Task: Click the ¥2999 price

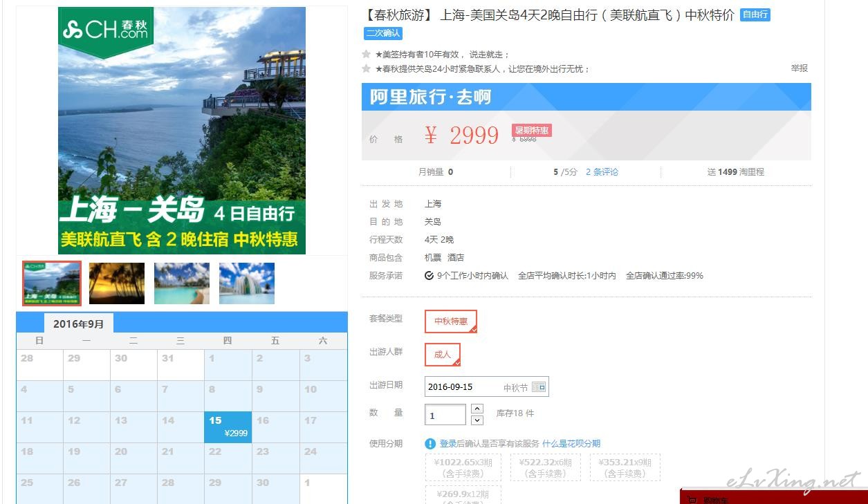Action: click(461, 136)
